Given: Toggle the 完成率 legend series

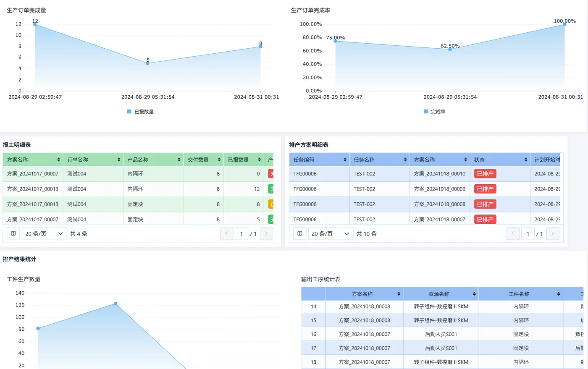Looking at the screenshot, I should [435, 112].
